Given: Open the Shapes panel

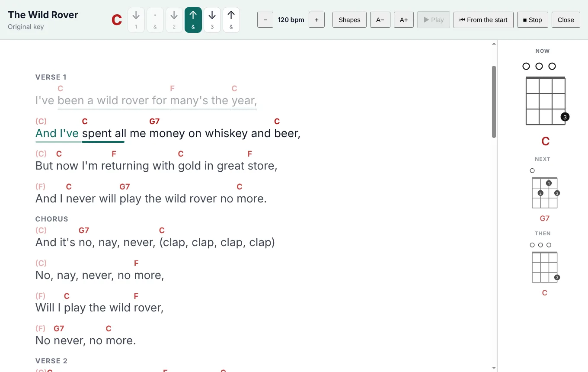Looking at the screenshot, I should tap(349, 20).
